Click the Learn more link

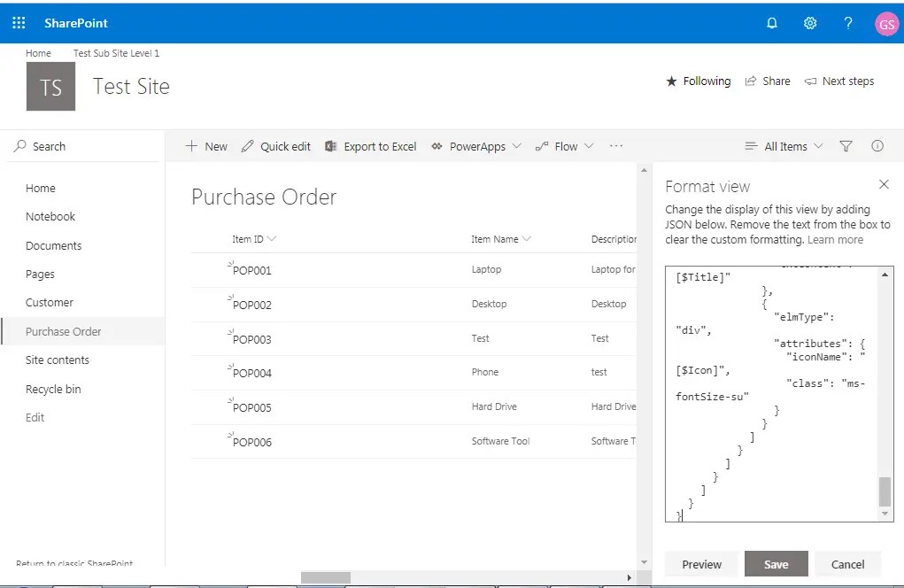835,239
